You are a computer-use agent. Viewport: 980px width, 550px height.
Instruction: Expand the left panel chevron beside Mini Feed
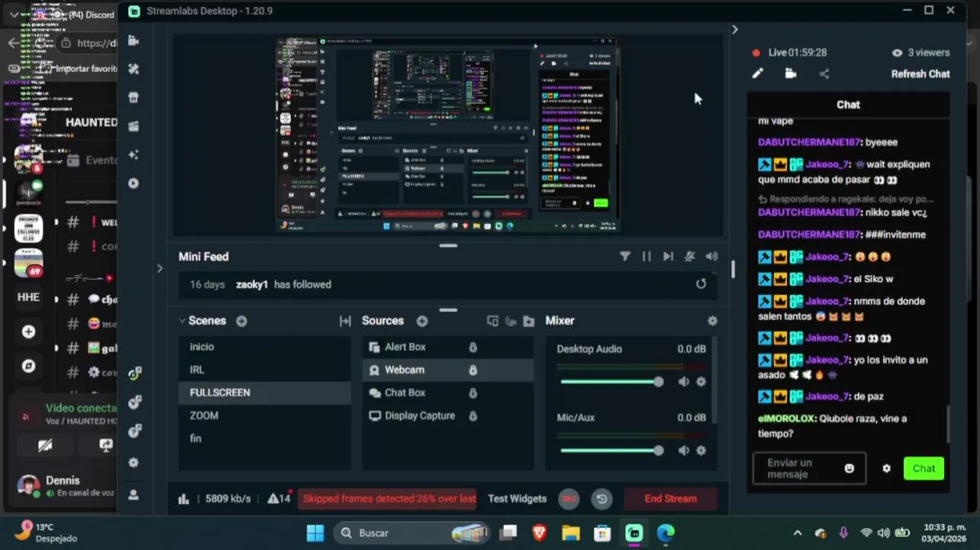point(160,268)
